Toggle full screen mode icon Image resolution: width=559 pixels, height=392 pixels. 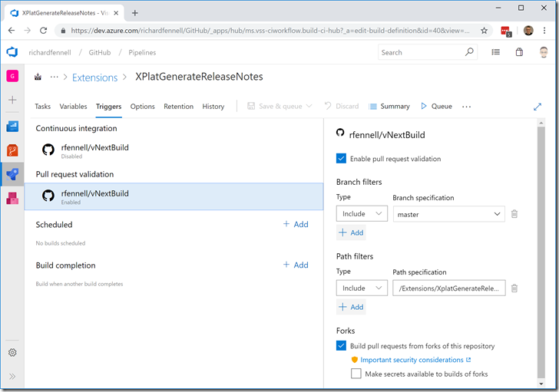pyautogui.click(x=537, y=107)
